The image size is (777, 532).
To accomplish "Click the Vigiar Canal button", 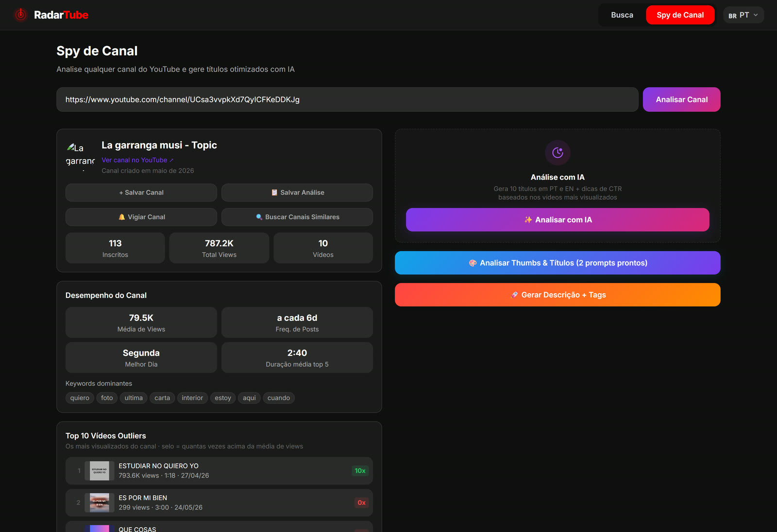I will (141, 217).
